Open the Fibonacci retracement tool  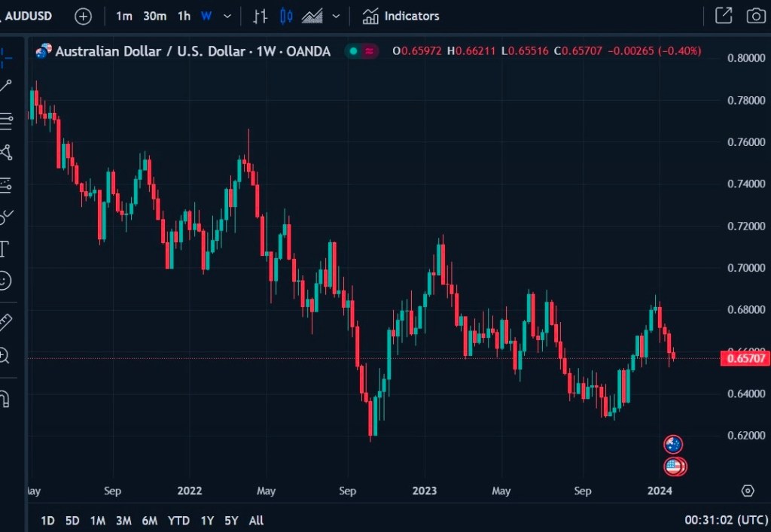click(6, 120)
